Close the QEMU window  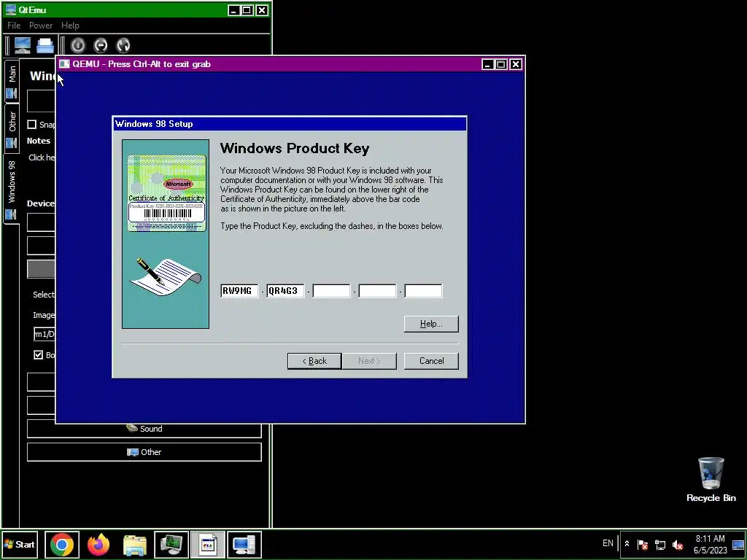tap(516, 64)
